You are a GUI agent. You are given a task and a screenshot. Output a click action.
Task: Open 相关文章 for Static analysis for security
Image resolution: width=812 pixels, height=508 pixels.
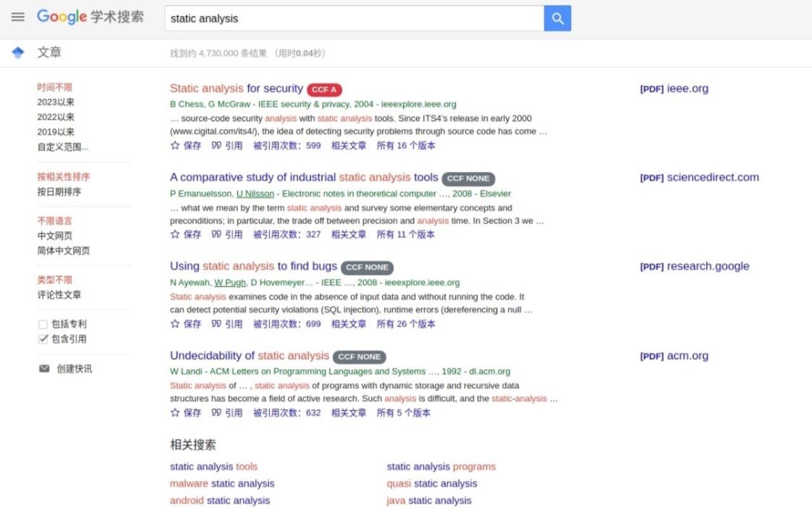coord(349,145)
